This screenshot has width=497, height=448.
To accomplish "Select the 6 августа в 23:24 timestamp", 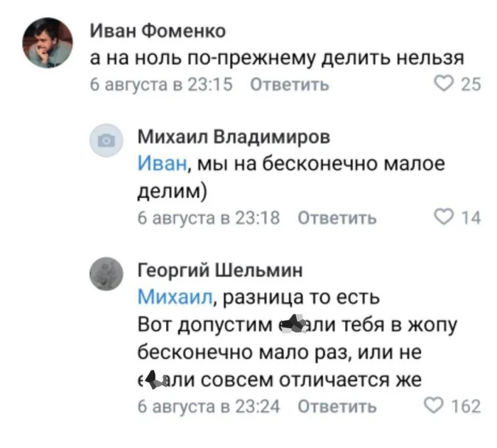I will coord(208,407).
